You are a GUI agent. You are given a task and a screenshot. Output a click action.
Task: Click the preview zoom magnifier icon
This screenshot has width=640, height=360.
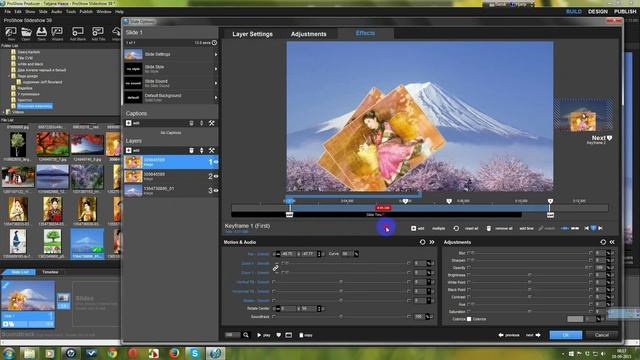(246, 335)
